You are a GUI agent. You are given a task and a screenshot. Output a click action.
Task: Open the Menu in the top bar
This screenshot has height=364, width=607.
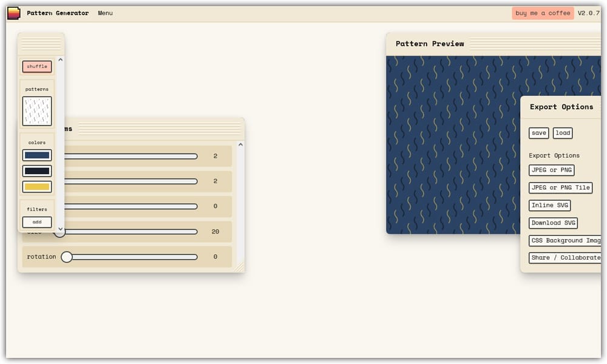point(105,13)
